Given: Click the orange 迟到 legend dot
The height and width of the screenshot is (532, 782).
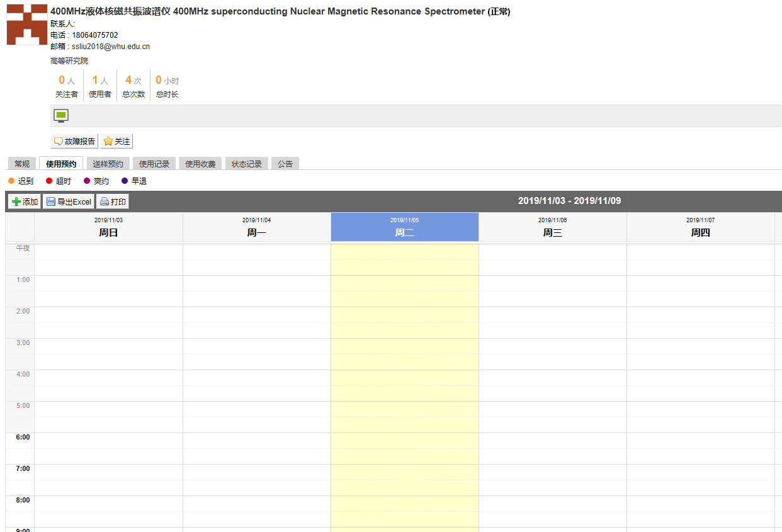Looking at the screenshot, I should [11, 181].
